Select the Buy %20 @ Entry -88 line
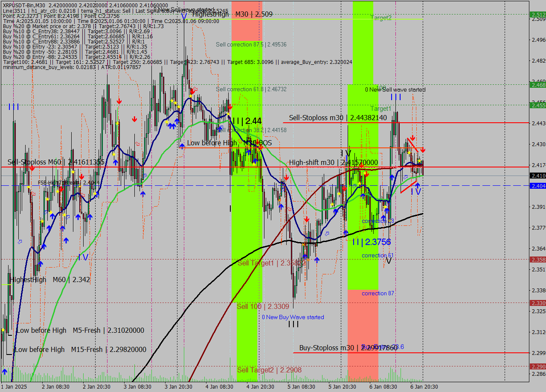This screenshot has height=392, width=546. (x=76, y=57)
